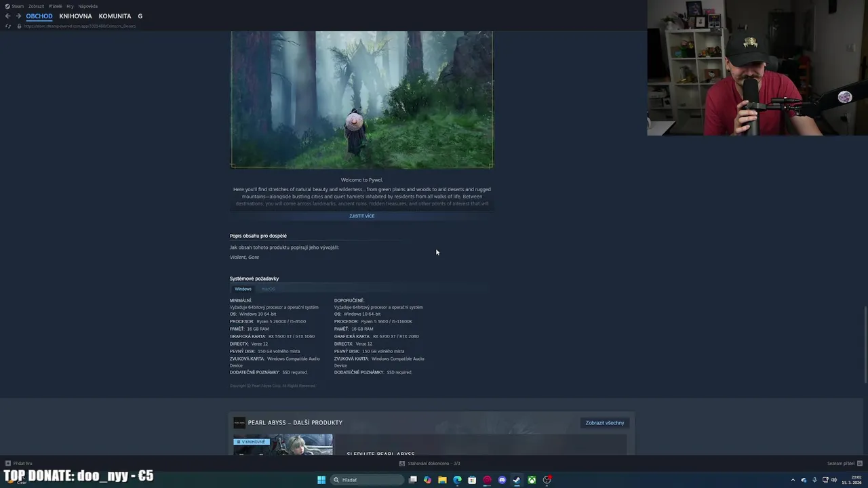Open the Windows Start menu
Viewport: 868px width, 488px height.
coord(321,480)
